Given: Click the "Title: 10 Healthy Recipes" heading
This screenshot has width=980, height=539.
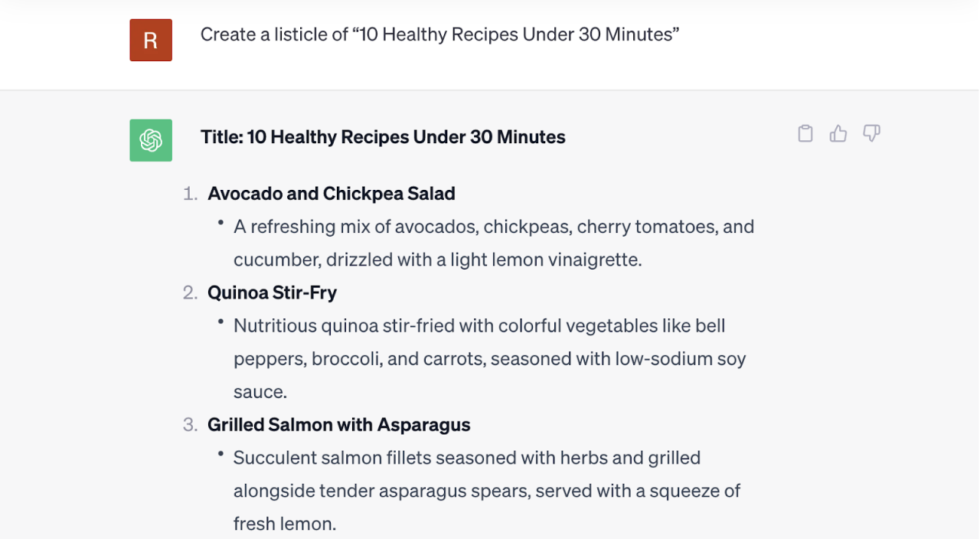Looking at the screenshot, I should (x=383, y=137).
